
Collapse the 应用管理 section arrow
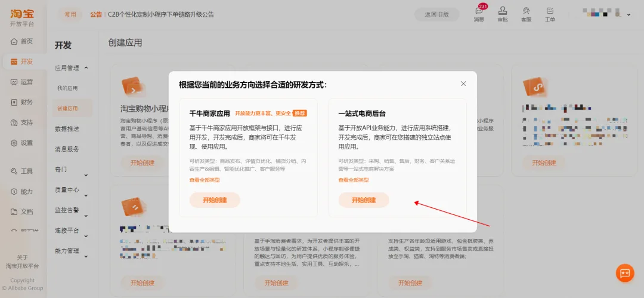tap(86, 68)
